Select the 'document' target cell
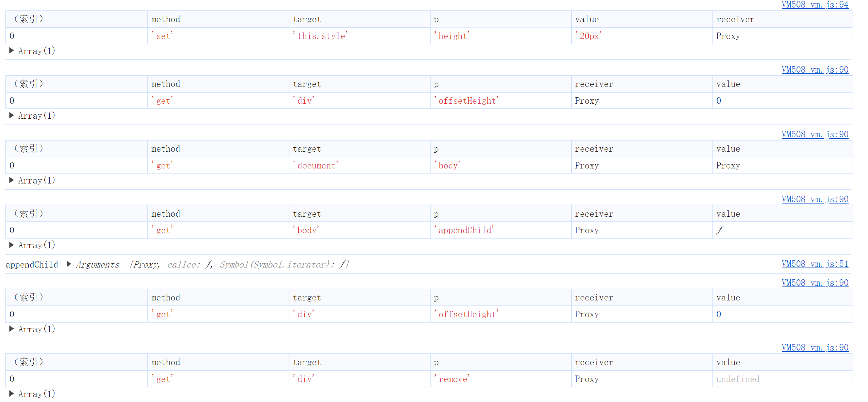Screen dimensions: 868x402 [x=315, y=166]
